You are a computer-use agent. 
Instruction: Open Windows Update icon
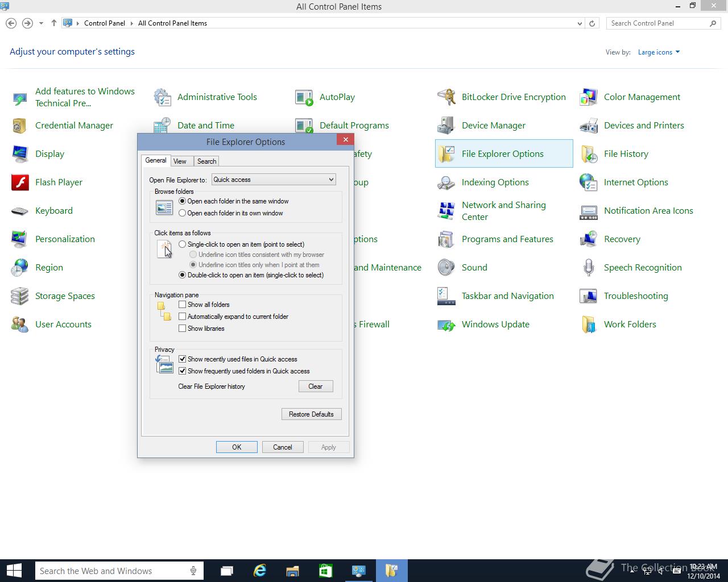pos(446,325)
